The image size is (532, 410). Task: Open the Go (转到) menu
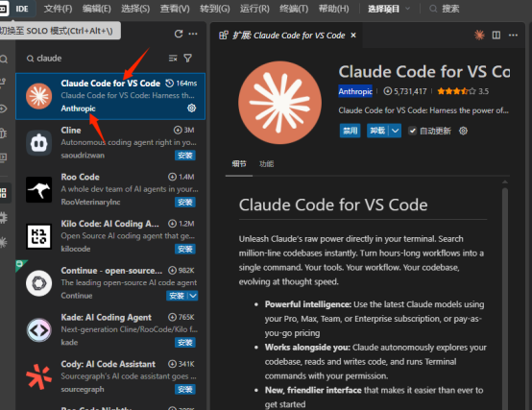point(215,9)
